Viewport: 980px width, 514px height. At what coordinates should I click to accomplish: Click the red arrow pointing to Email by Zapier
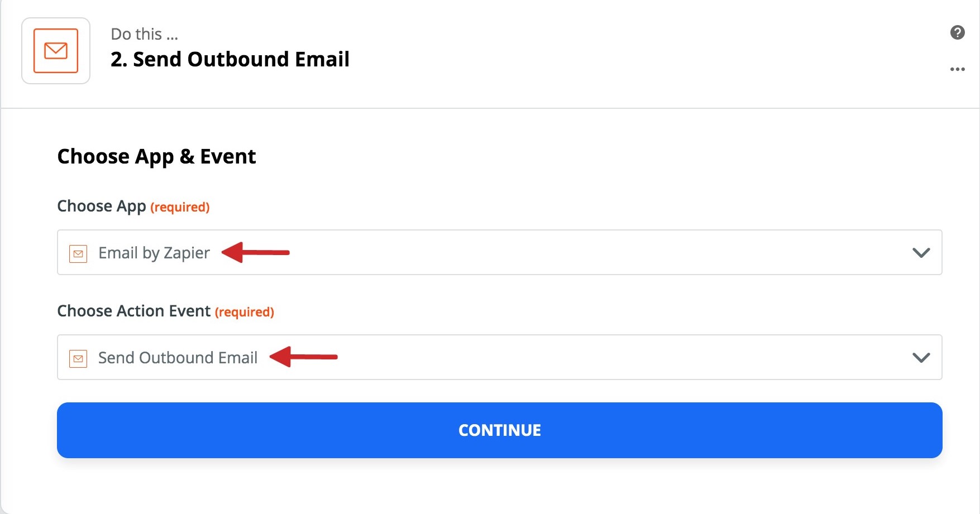[x=256, y=252]
